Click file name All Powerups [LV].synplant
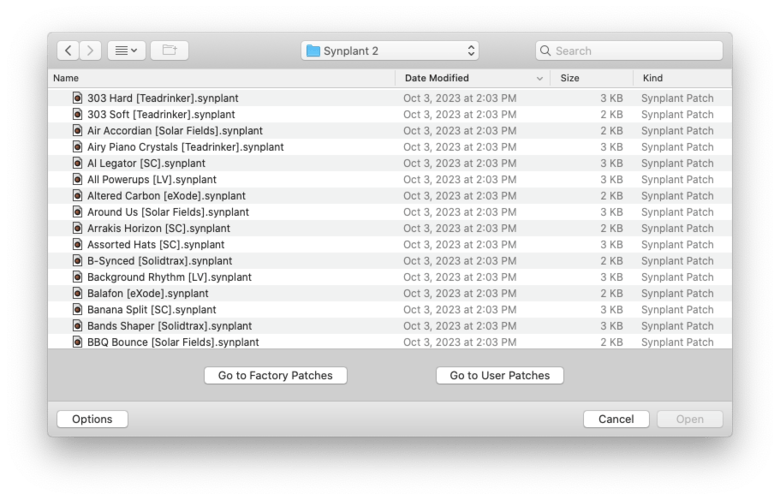This screenshot has height=500, width=780. [152, 179]
